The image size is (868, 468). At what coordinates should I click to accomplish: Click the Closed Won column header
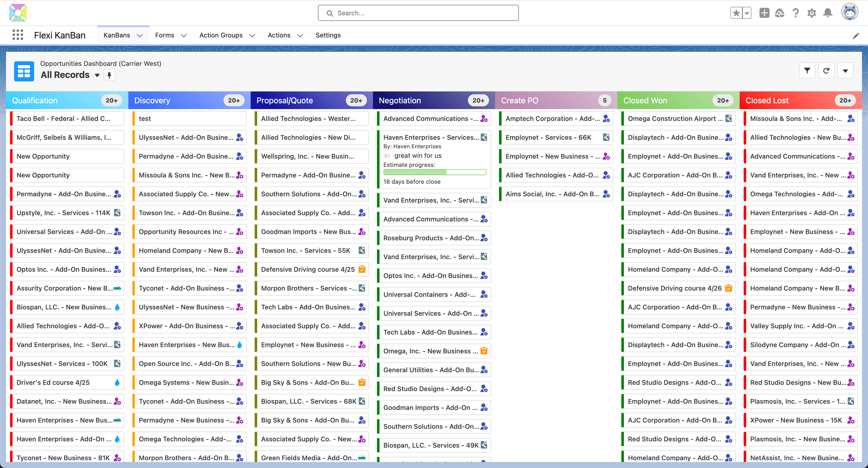click(679, 101)
